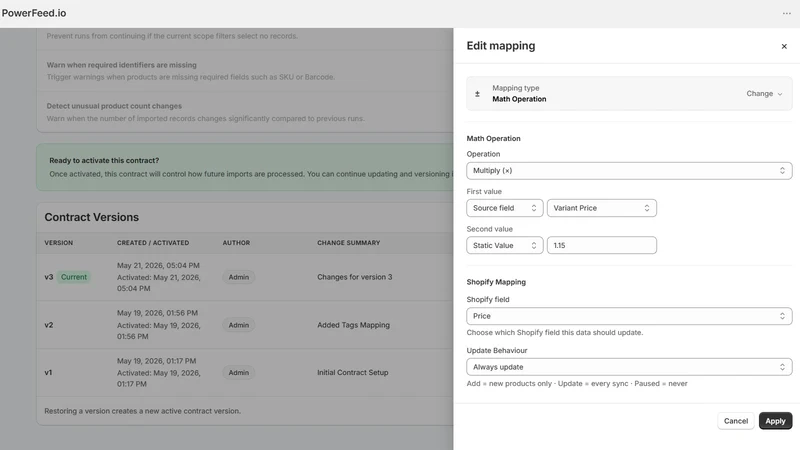The width and height of the screenshot is (800, 450).
Task: Apply the mapping changes
Action: [x=775, y=421]
